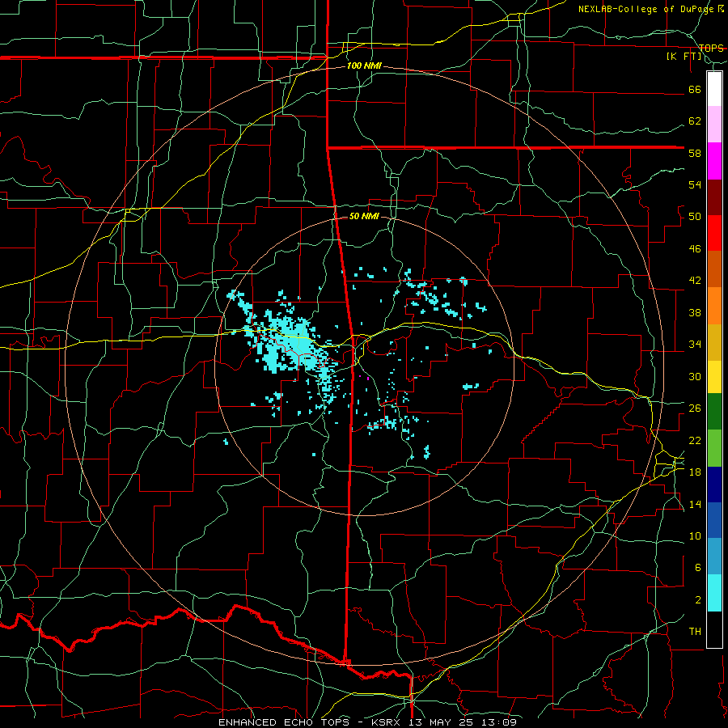Click the white 66 kft color swatch
Viewport: 728px width, 728px height.
714,89
